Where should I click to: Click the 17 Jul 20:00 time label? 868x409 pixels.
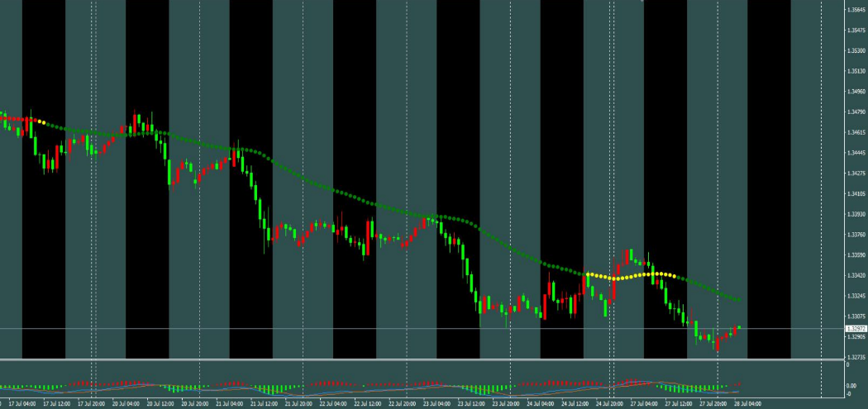pyautogui.click(x=91, y=404)
